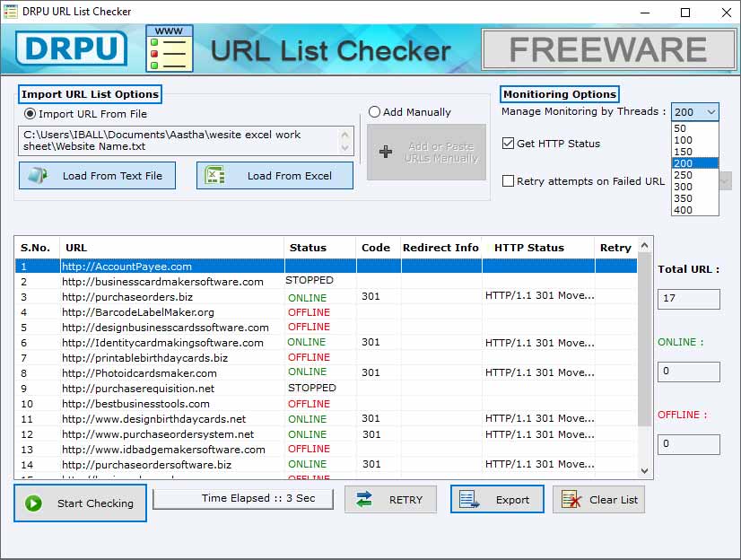Click the Total URL count field
Screen dimensions: 741x560
point(689,299)
